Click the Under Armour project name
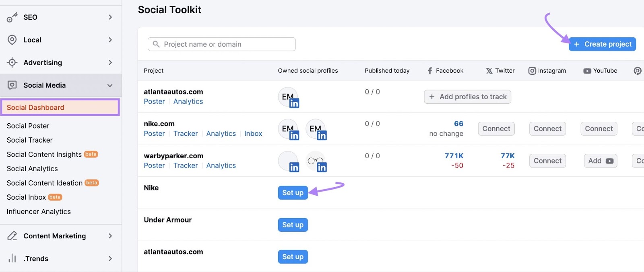This screenshot has width=644, height=272. coord(168,220)
